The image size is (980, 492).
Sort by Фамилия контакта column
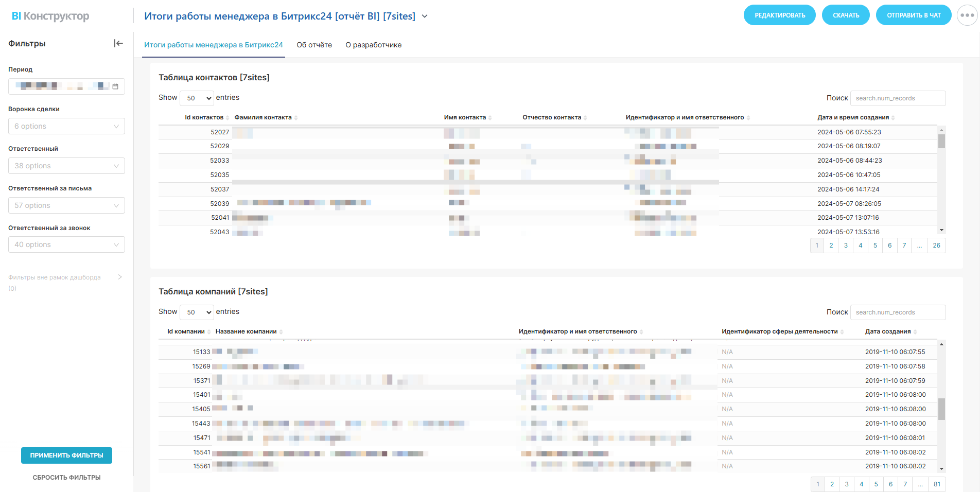coord(266,117)
